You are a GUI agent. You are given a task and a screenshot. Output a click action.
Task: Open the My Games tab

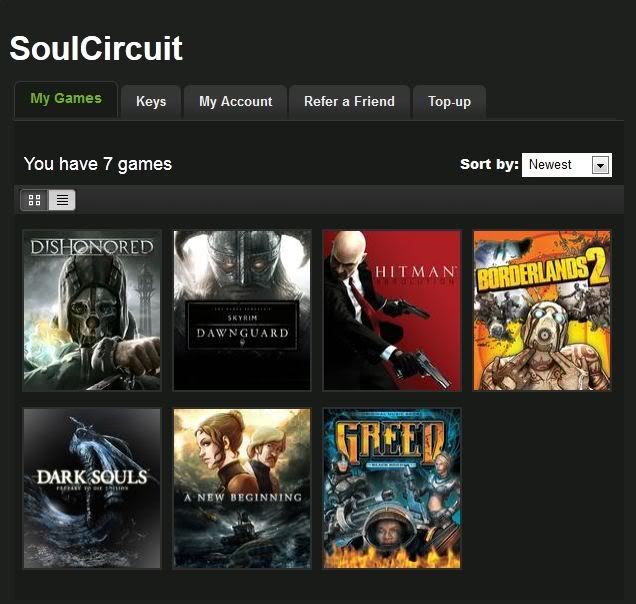66,99
